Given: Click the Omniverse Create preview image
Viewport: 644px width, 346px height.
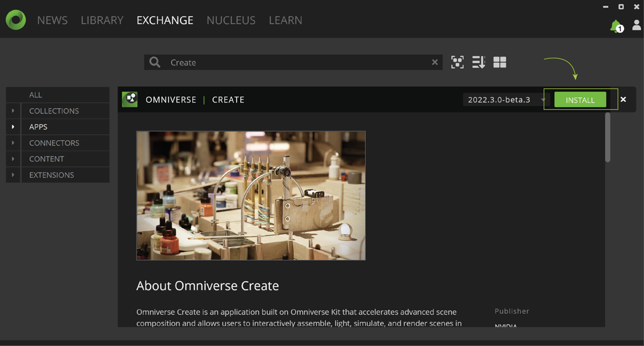Looking at the screenshot, I should [251, 195].
